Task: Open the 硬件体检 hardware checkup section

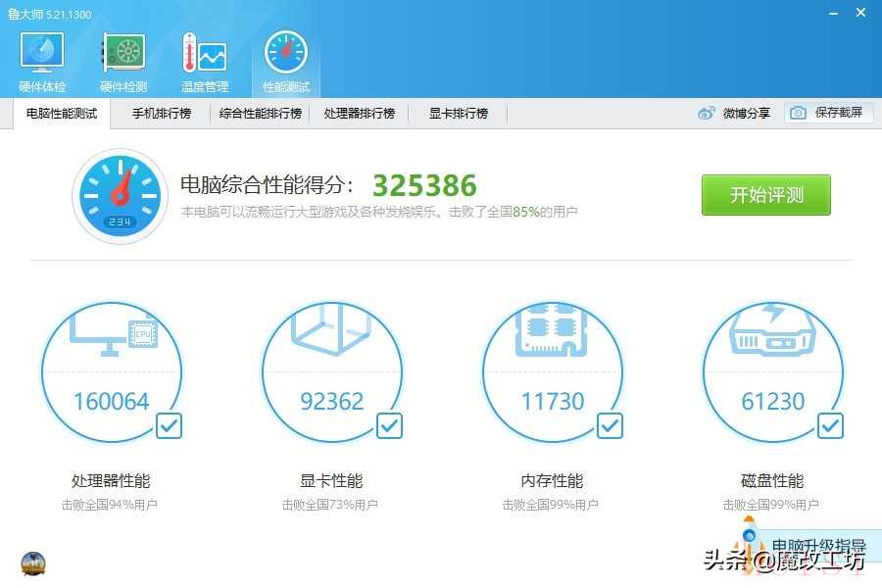Action: pyautogui.click(x=42, y=63)
